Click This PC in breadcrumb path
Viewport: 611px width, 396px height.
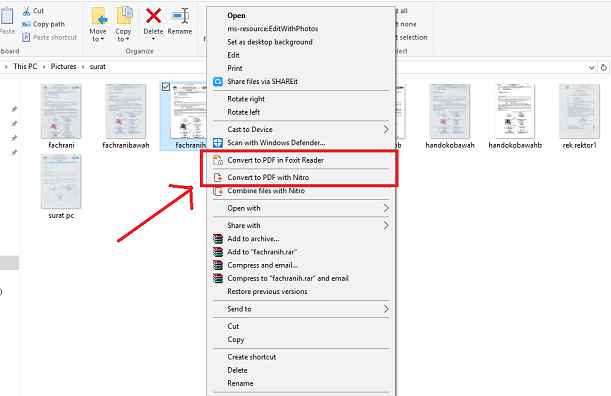[25, 67]
